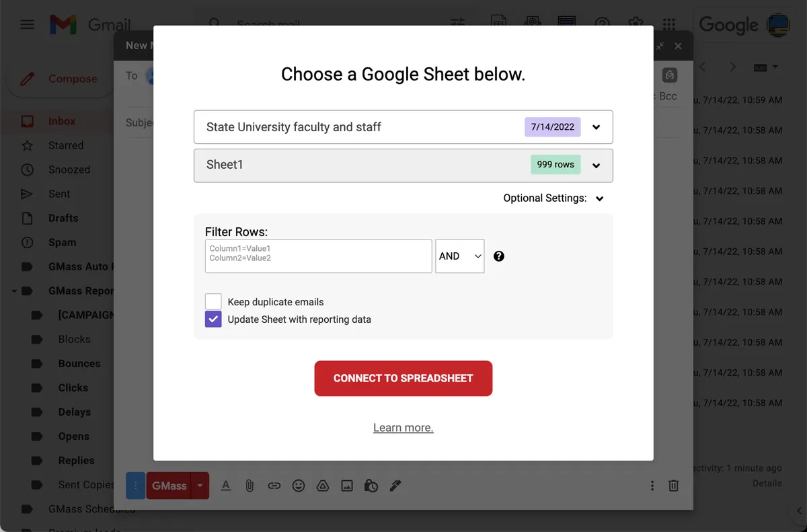Click the 999 rows badge

tap(555, 164)
